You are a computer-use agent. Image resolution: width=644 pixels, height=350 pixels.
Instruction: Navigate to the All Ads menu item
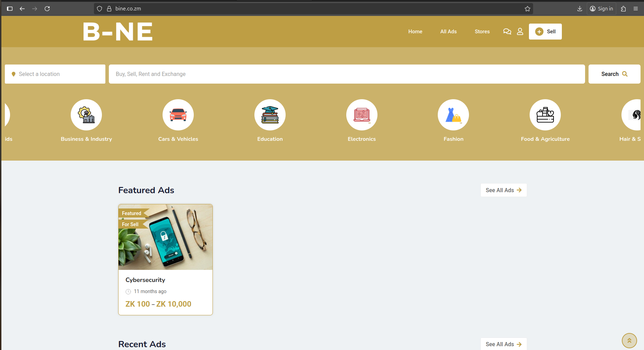click(448, 31)
